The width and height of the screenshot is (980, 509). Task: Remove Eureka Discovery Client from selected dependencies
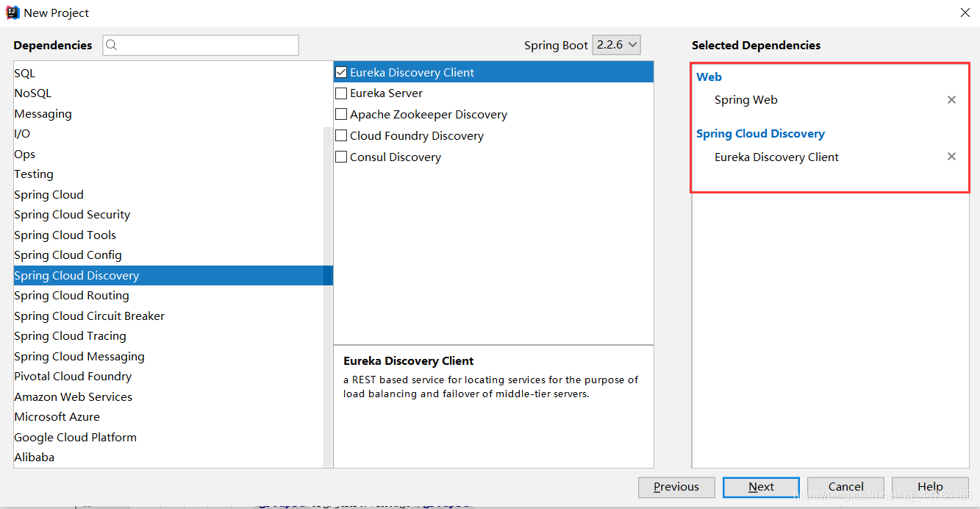tap(951, 157)
